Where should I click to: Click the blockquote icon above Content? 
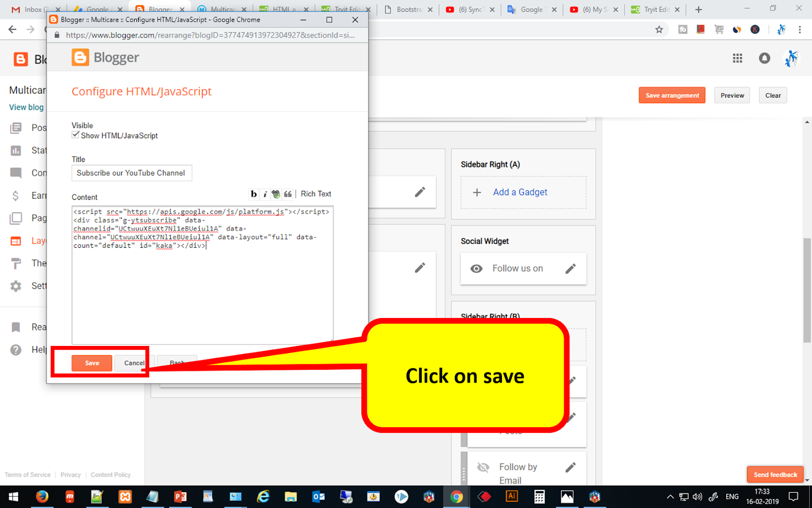pyautogui.click(x=288, y=194)
